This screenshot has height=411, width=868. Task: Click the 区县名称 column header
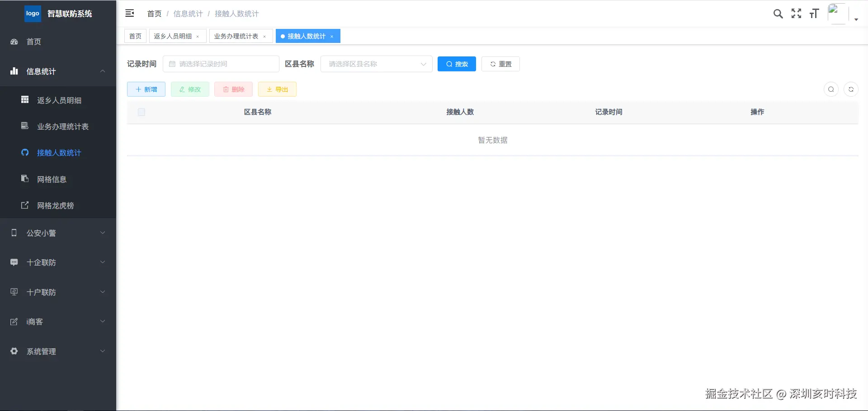(x=258, y=112)
